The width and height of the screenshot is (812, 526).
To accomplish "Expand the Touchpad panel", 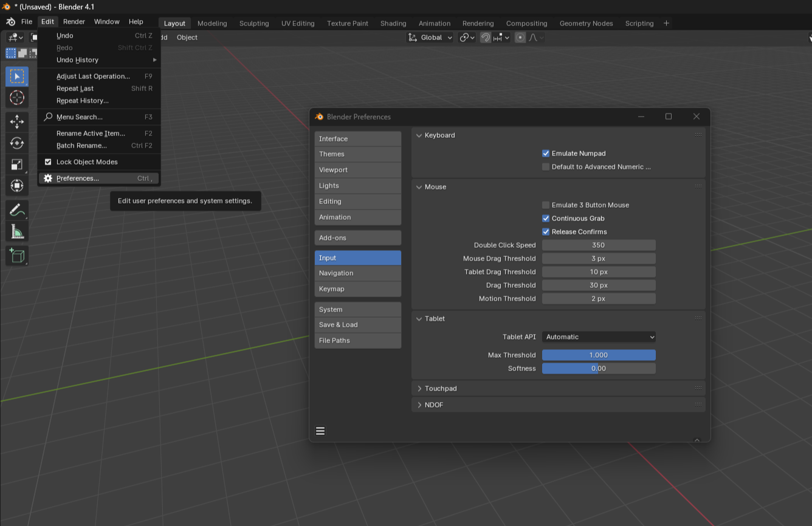I will 419,389.
